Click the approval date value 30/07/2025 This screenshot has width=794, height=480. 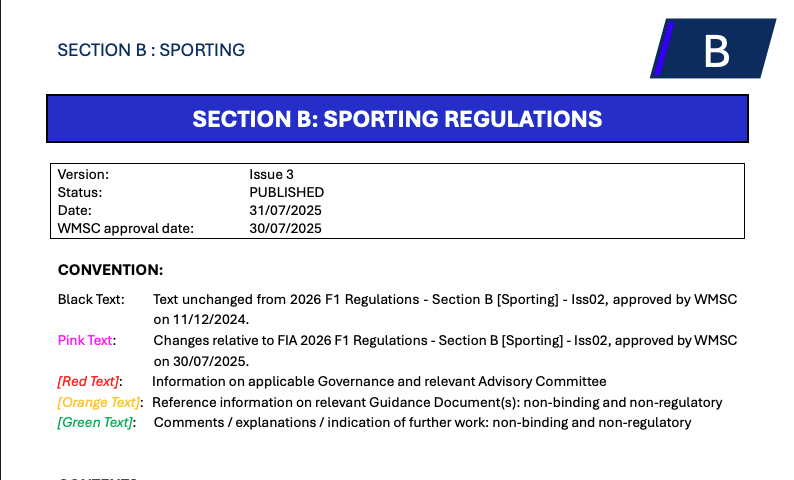(285, 228)
